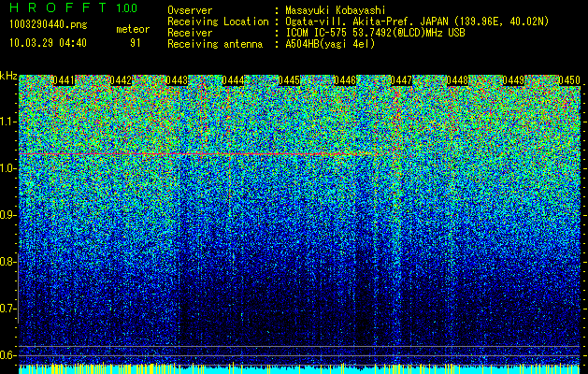Click the Receiver label

point(190,33)
